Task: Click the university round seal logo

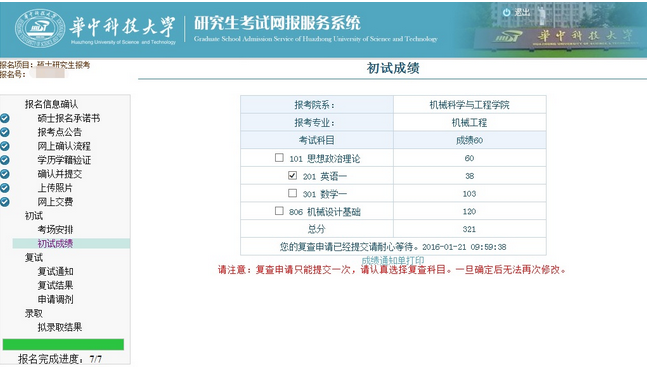Action: (x=40, y=28)
